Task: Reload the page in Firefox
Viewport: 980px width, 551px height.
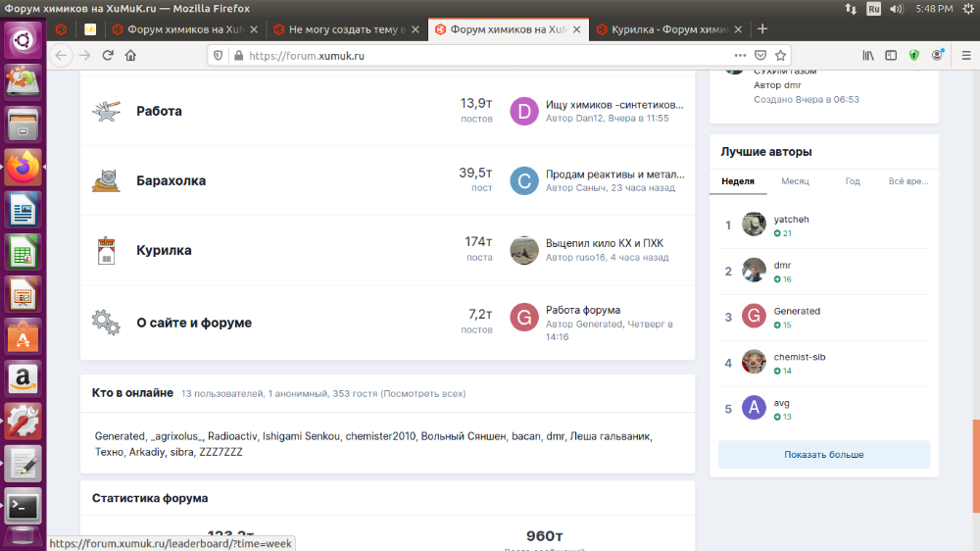Action: 108,56
